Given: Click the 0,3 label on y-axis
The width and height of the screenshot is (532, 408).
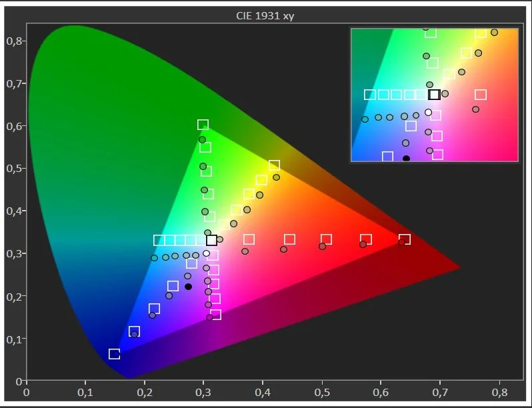Looking at the screenshot, I should pyautogui.click(x=14, y=253).
